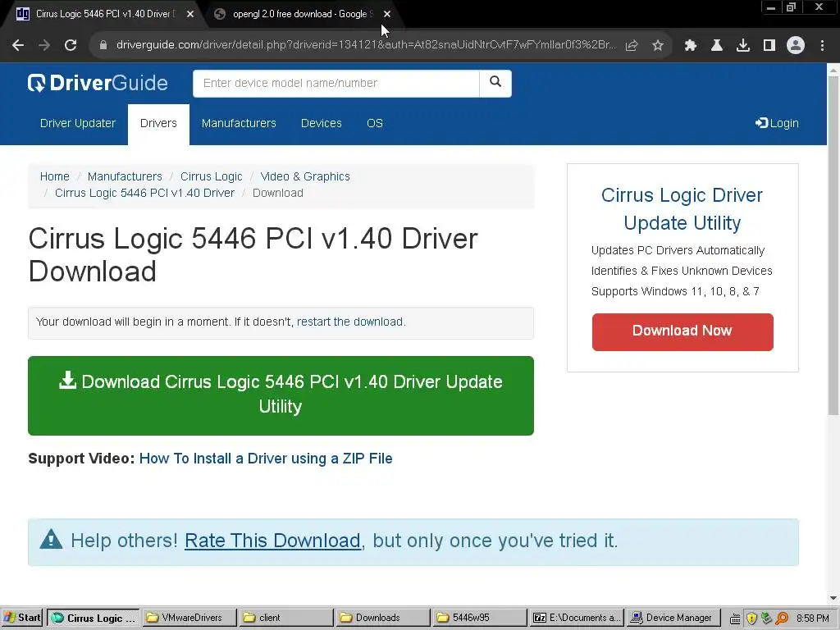The image size is (840, 630).
Task: Open the Devices nav item
Action: (322, 123)
